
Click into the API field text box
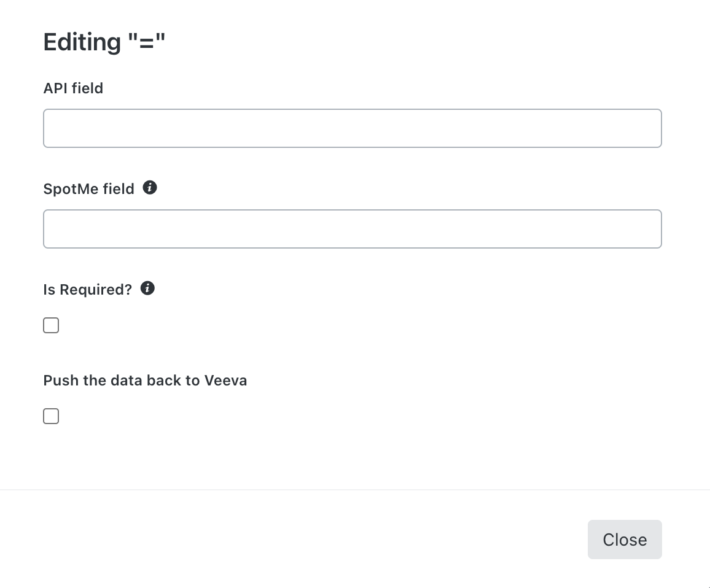pyautogui.click(x=353, y=128)
